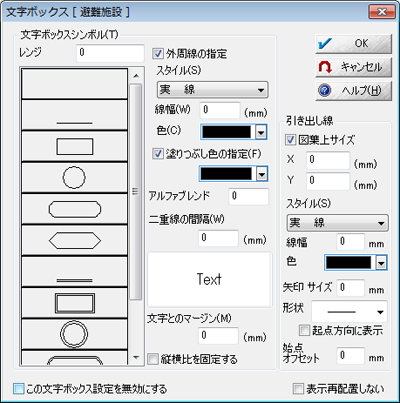Image resolution: width=400 pixels, height=403 pixels.
Task: Check 起点方向に表示 option
Action: [x=304, y=330]
